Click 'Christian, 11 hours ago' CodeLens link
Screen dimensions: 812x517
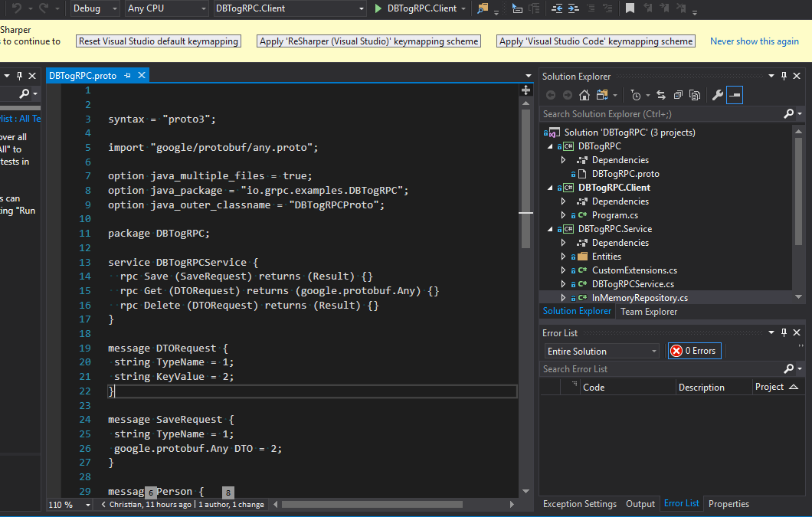click(150, 505)
